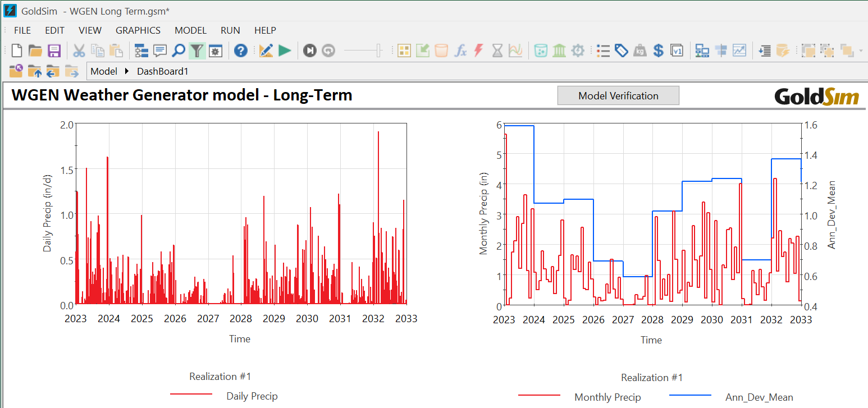Click the note speech bubble icon

[160, 51]
